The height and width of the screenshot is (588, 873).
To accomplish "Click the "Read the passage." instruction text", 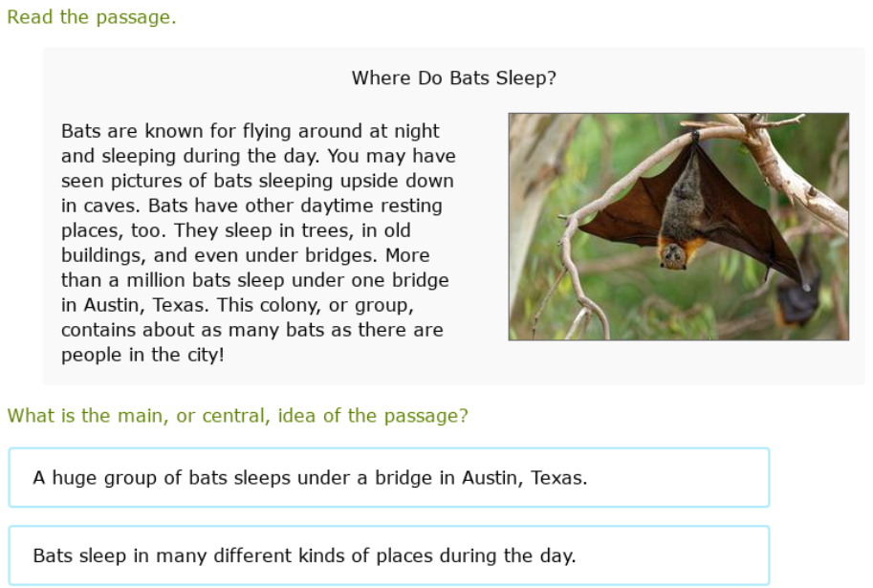I will click(92, 17).
